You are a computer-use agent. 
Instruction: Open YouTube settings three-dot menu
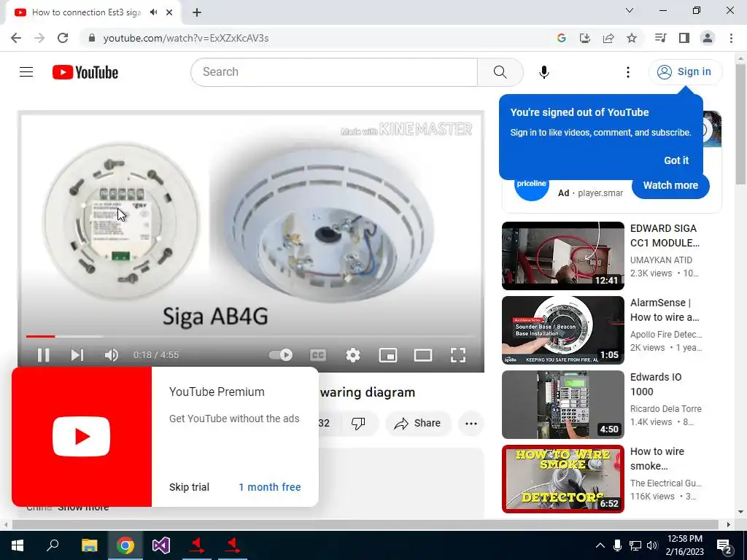point(628,72)
